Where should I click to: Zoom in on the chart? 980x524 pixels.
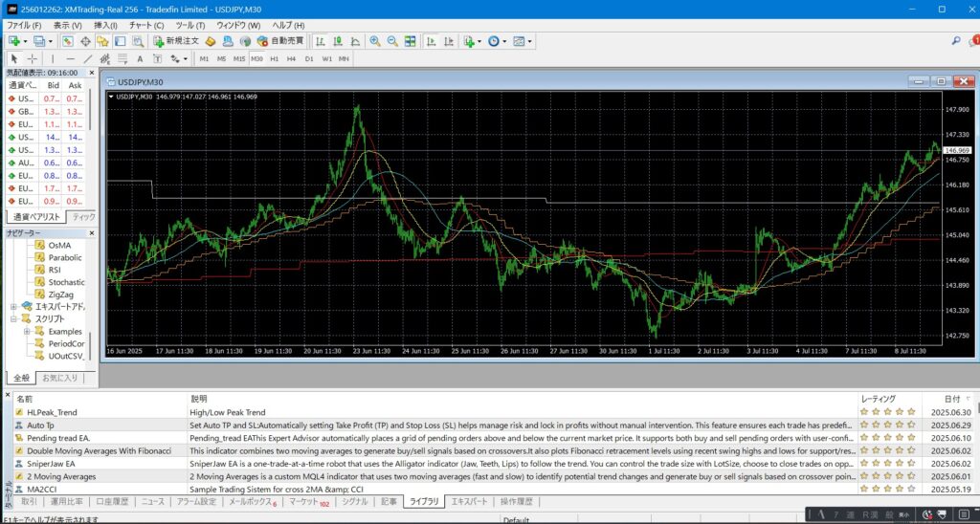(375, 41)
